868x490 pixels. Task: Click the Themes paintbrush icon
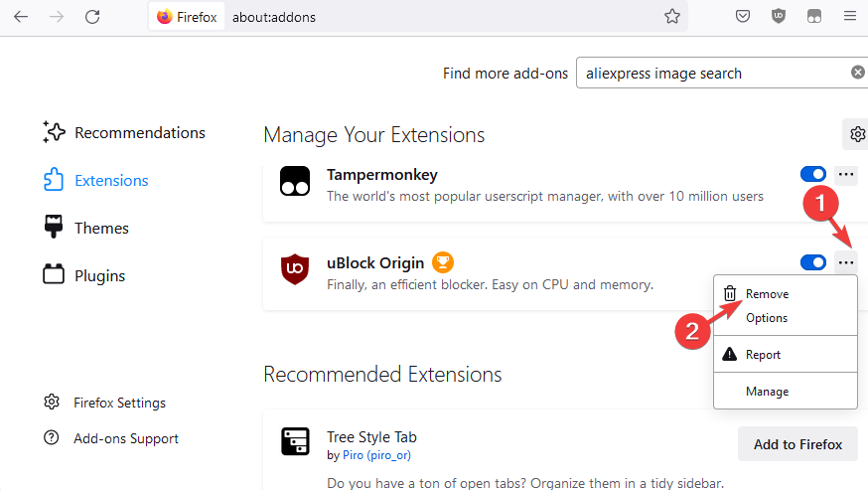[54, 227]
